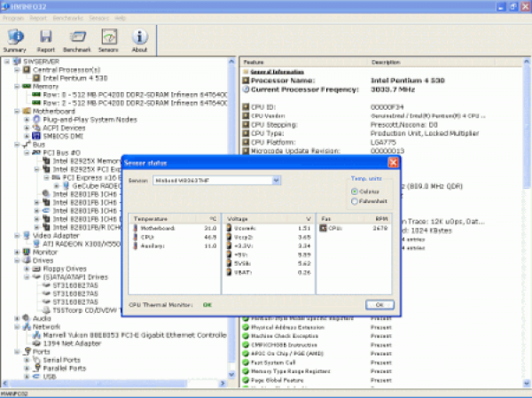Click the Memory module icon

27,86
